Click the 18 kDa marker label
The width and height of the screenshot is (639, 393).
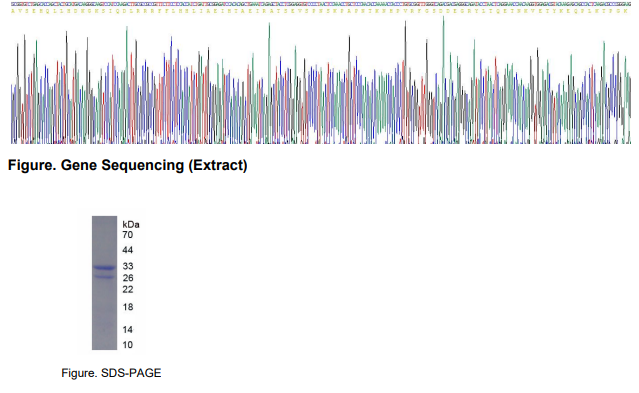128,307
